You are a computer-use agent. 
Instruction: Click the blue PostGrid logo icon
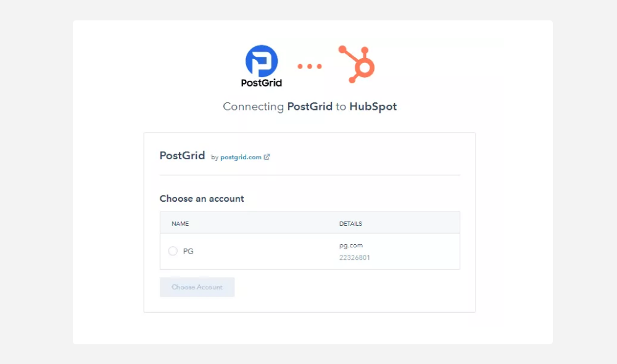coord(262,60)
